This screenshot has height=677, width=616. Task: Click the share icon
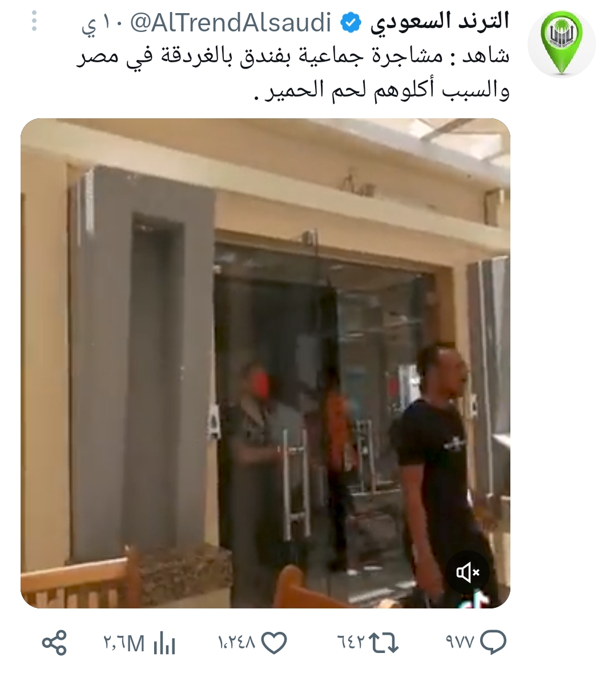click(x=54, y=643)
